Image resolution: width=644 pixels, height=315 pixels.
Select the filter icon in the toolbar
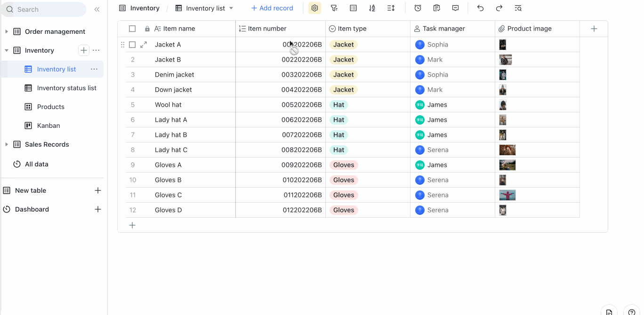coord(334,8)
